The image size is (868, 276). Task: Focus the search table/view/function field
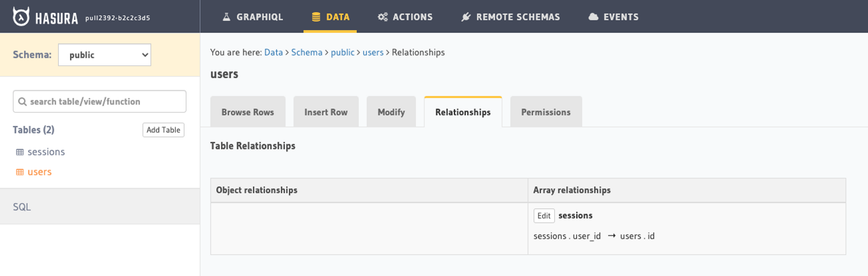100,101
